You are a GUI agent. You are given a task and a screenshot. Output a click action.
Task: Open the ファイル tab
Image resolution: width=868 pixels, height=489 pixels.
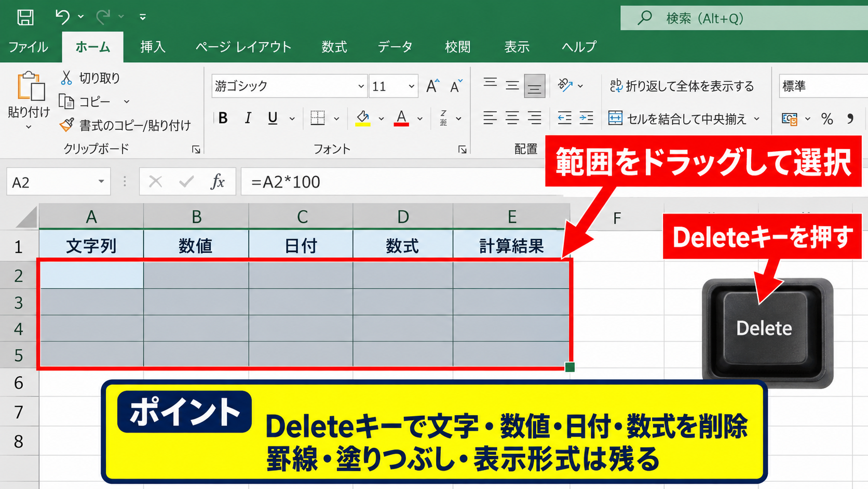coord(28,47)
